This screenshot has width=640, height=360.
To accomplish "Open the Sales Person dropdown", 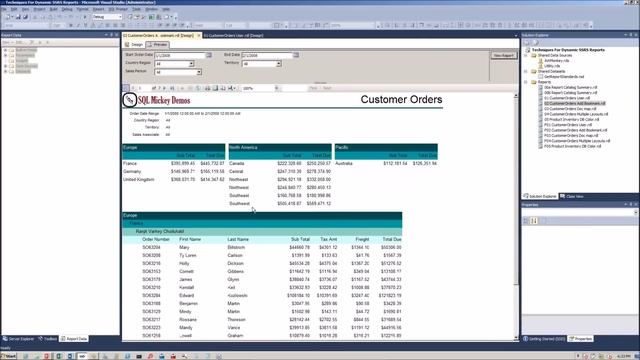I will pyautogui.click(x=199, y=72).
